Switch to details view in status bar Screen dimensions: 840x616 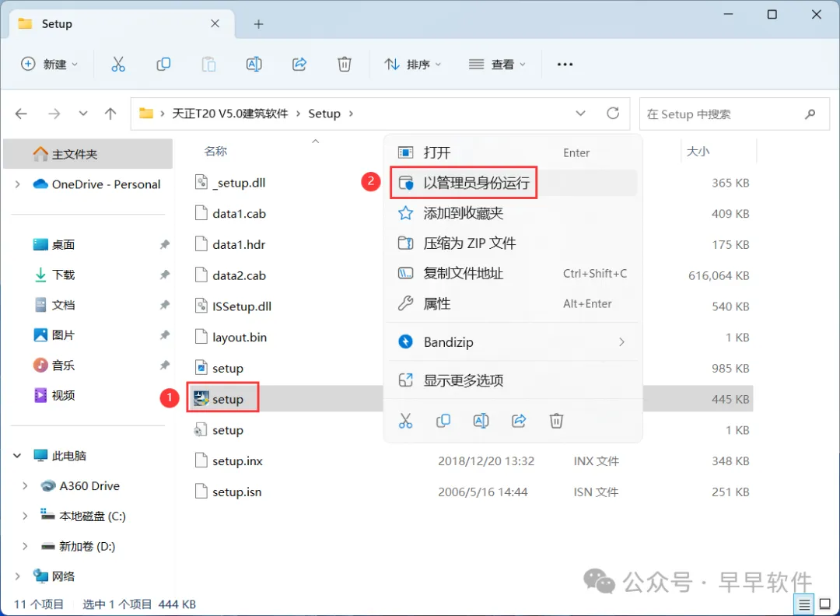[x=804, y=605]
